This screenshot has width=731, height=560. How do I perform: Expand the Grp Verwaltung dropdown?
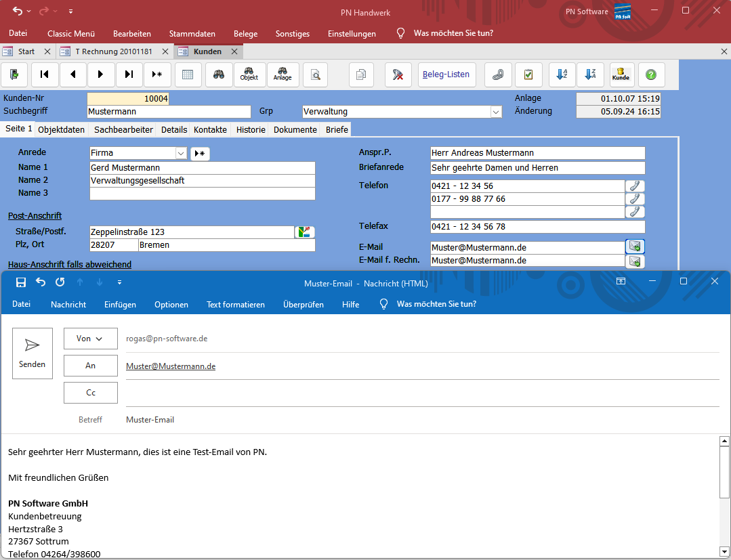click(496, 112)
